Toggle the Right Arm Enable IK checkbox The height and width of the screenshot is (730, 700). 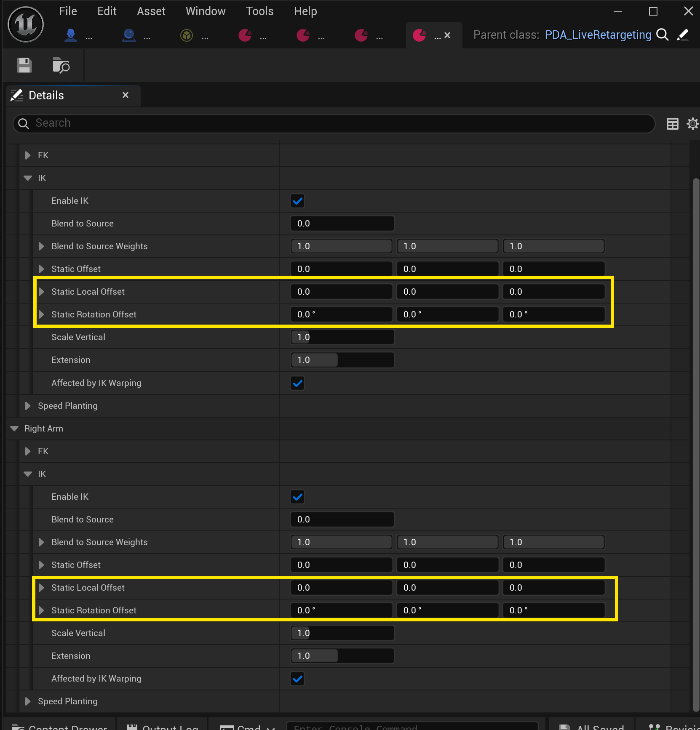(297, 497)
